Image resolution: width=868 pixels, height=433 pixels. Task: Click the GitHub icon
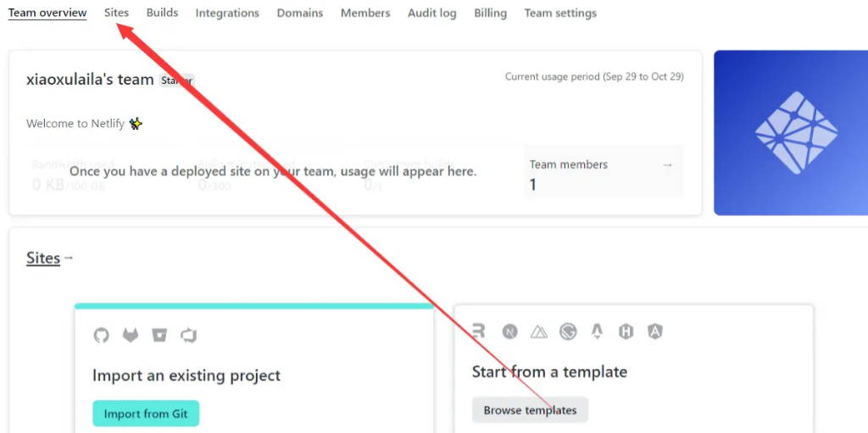pos(102,335)
